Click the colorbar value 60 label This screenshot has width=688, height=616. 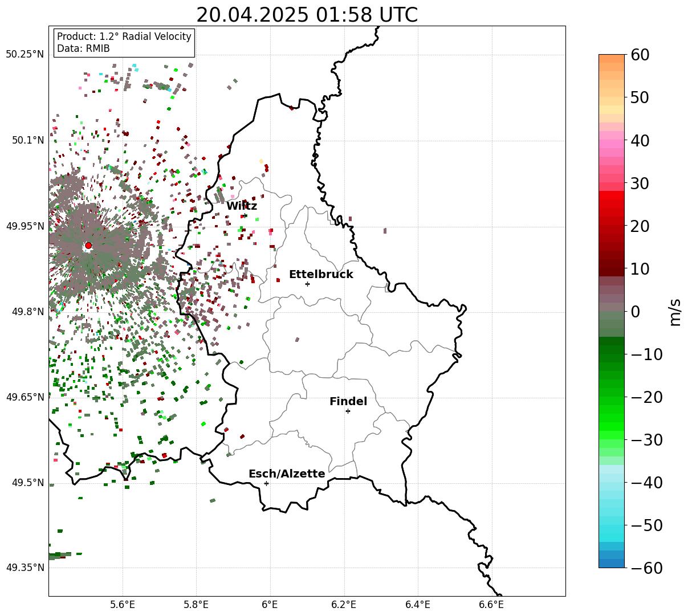(x=641, y=55)
